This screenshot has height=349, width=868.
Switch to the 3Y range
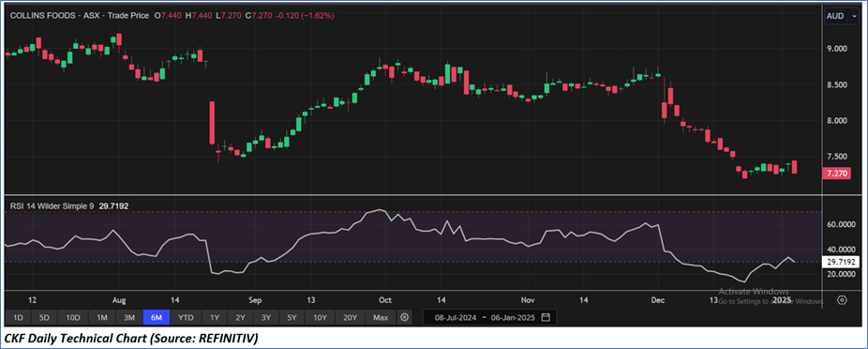pos(266,317)
